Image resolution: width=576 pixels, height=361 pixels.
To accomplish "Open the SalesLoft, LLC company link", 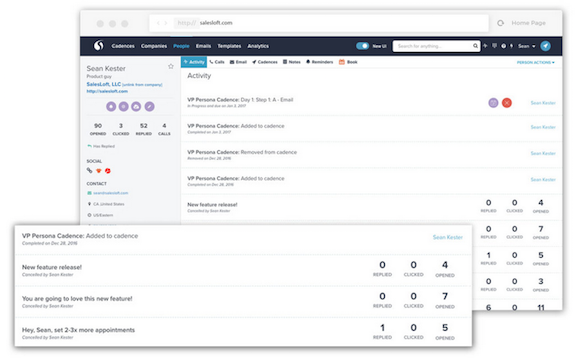I will [x=104, y=84].
